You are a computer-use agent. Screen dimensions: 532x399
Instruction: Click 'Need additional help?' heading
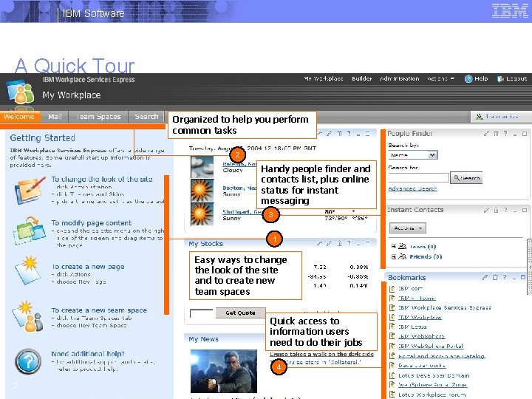[x=88, y=354]
